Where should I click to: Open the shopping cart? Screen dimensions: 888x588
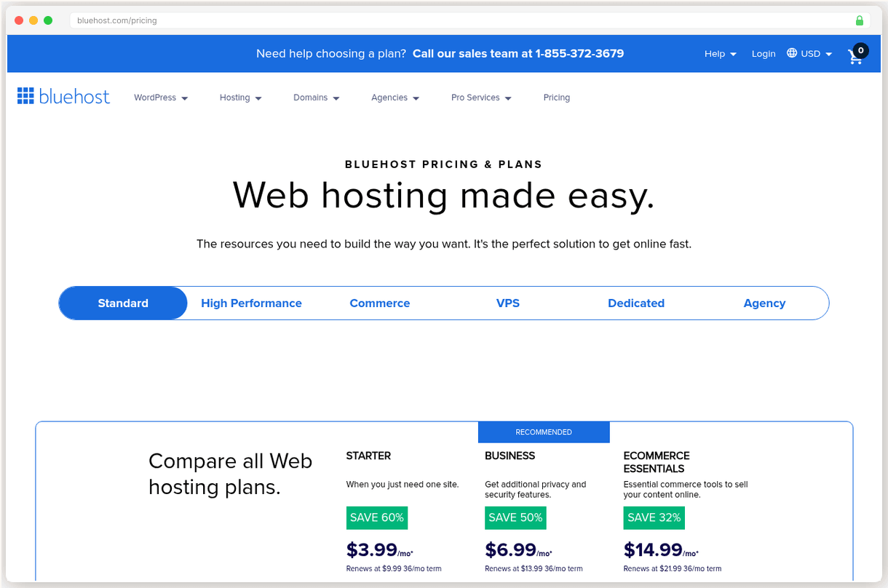point(855,57)
